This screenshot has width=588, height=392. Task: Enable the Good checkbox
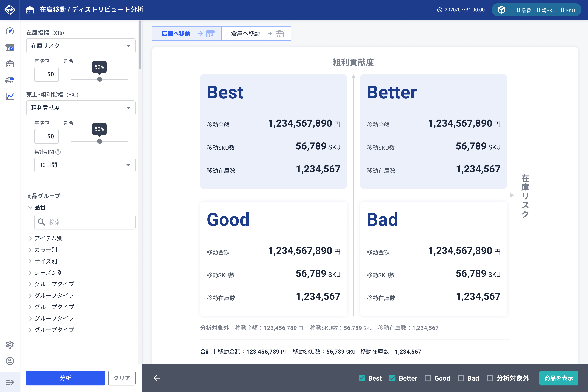428,378
